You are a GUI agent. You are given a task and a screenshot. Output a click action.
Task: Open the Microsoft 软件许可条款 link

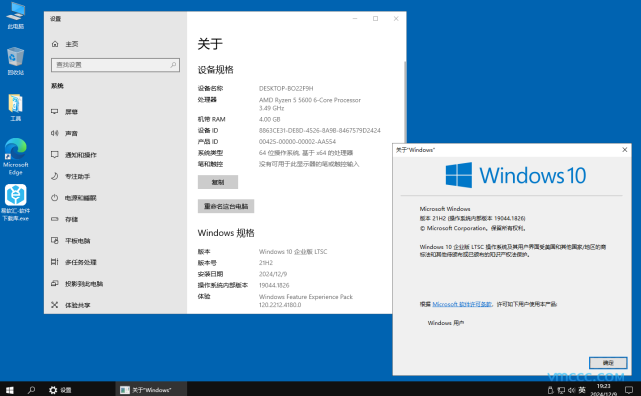point(462,304)
